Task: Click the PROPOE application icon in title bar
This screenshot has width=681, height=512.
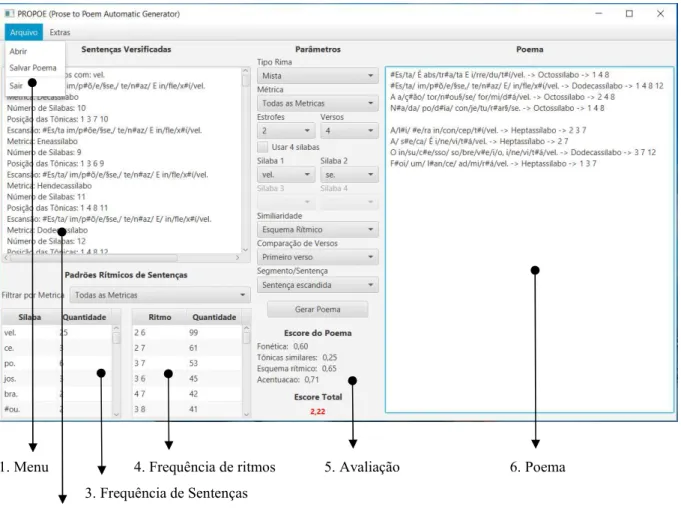Action: (9, 14)
